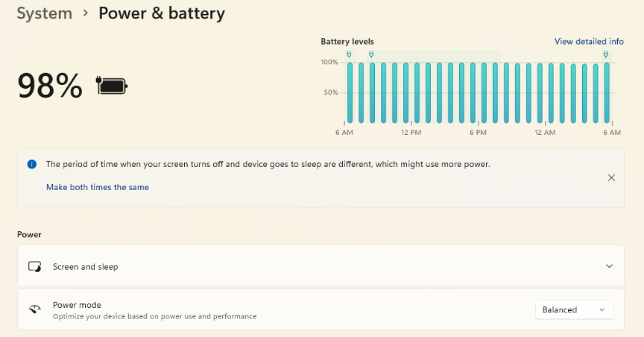Click the Power & battery page title
Image resolution: width=644 pixels, height=337 pixels.
pyautogui.click(x=162, y=13)
